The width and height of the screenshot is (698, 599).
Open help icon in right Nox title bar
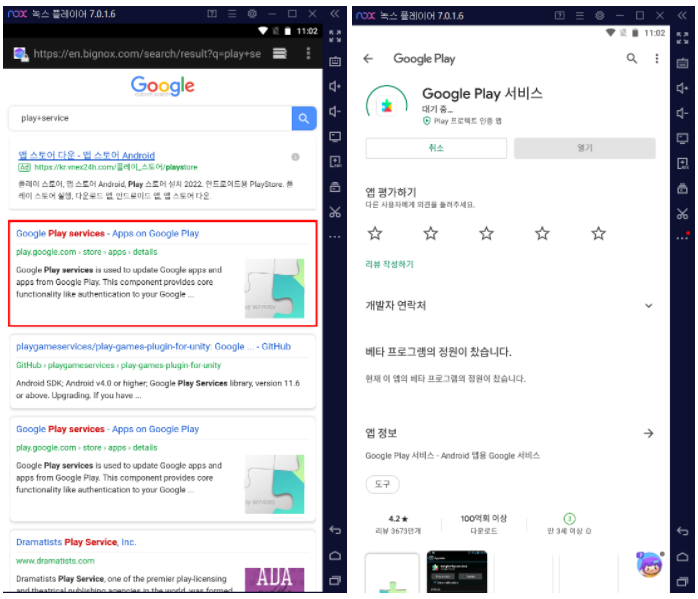[x=560, y=16]
